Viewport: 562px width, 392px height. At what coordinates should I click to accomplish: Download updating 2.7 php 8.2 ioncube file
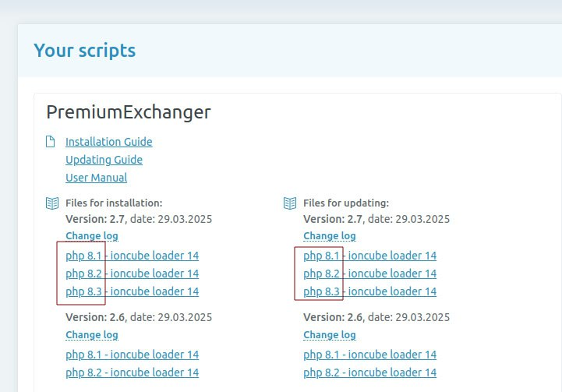(x=369, y=274)
